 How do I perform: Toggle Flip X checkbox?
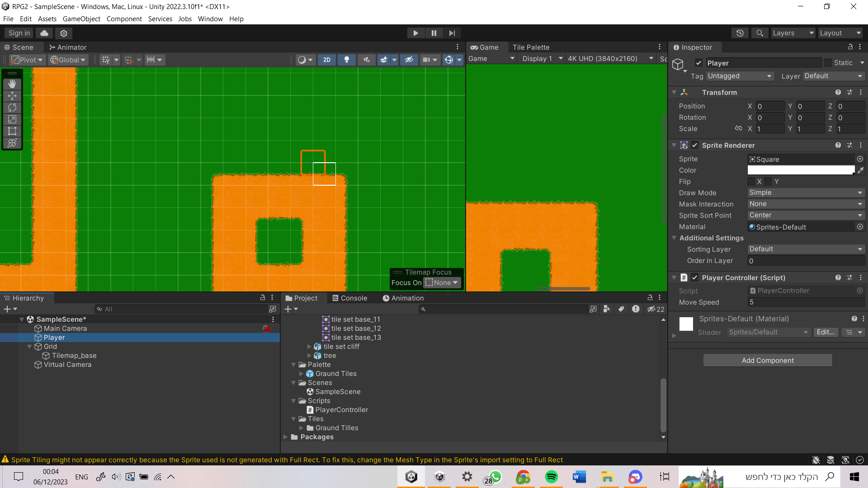click(751, 182)
